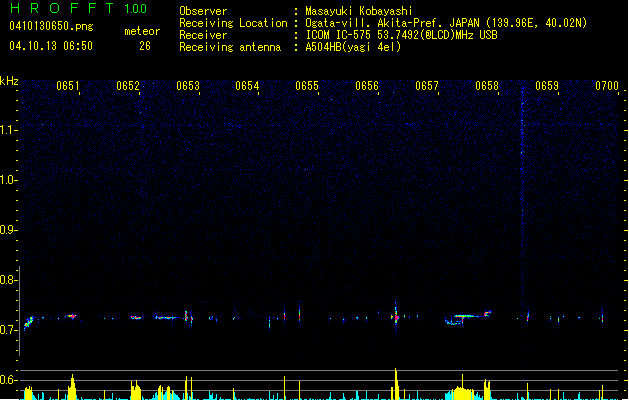Click the 0652 time marker
The height and width of the screenshot is (400, 629).
pos(128,86)
